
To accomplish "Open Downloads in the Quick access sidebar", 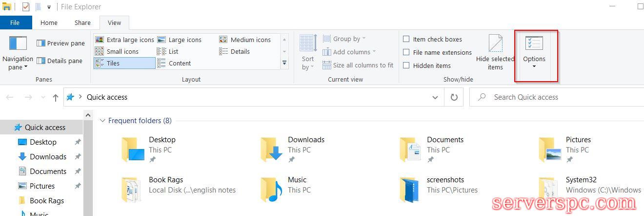I will click(x=48, y=157).
